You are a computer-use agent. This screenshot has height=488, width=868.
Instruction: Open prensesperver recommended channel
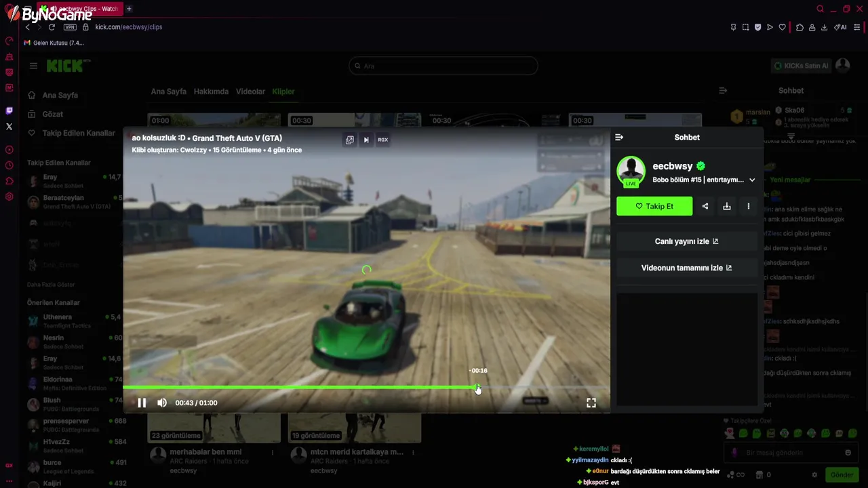(74, 425)
